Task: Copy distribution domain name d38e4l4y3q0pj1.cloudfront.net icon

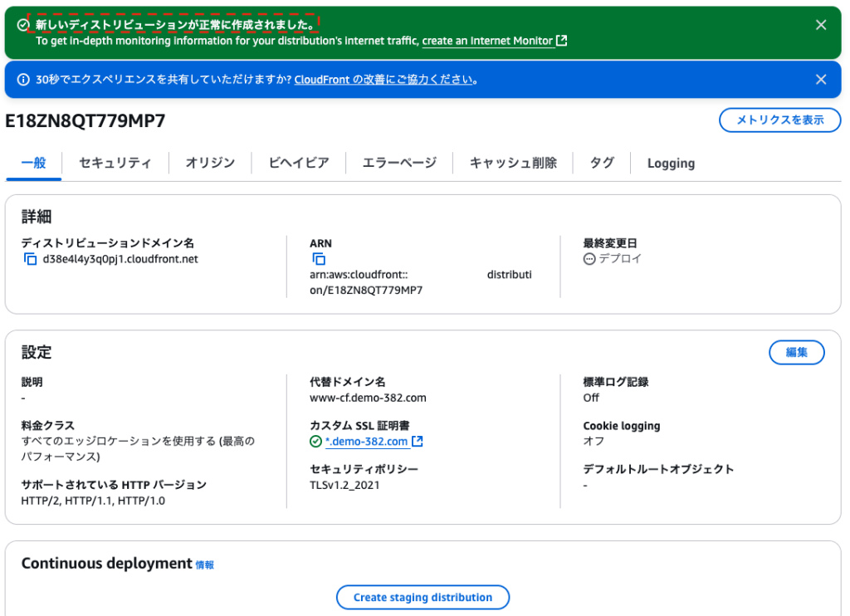Action: tap(31, 259)
